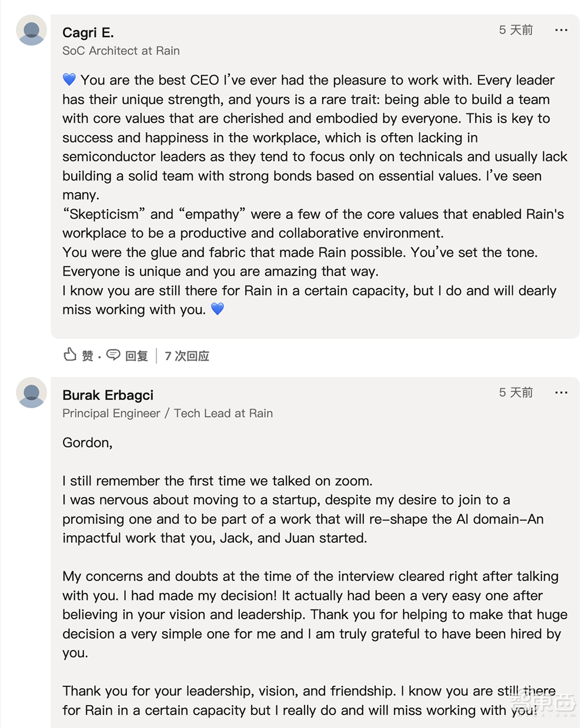Open the more options menu on Cagri's comment
Screen dimensions: 588x728
[x=561, y=30]
